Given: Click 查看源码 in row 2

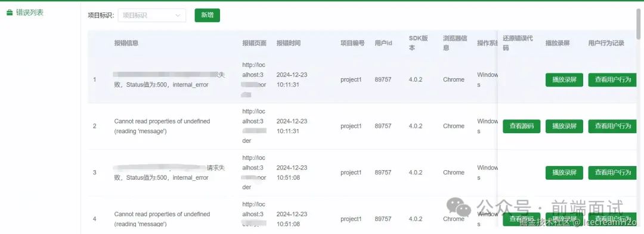Looking at the screenshot, I should tap(521, 127).
